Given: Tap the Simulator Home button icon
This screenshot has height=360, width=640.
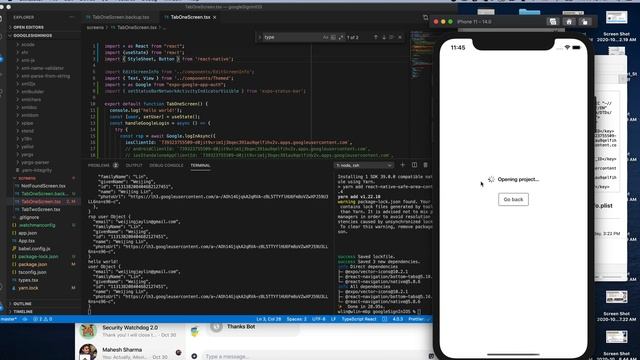Looking at the screenshot, I should tap(569, 22).
